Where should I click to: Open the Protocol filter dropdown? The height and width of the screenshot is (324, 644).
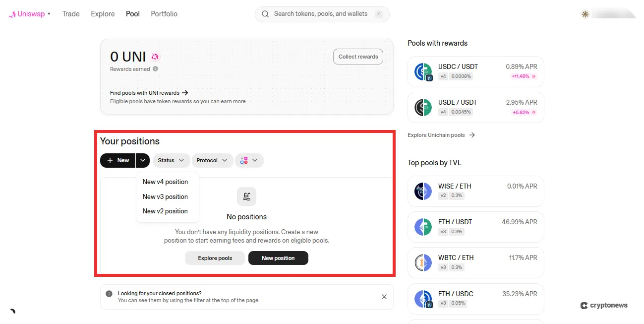tap(212, 160)
